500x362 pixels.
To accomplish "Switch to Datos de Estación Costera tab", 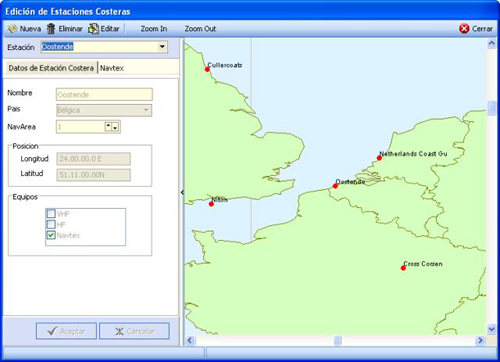I will click(51, 68).
